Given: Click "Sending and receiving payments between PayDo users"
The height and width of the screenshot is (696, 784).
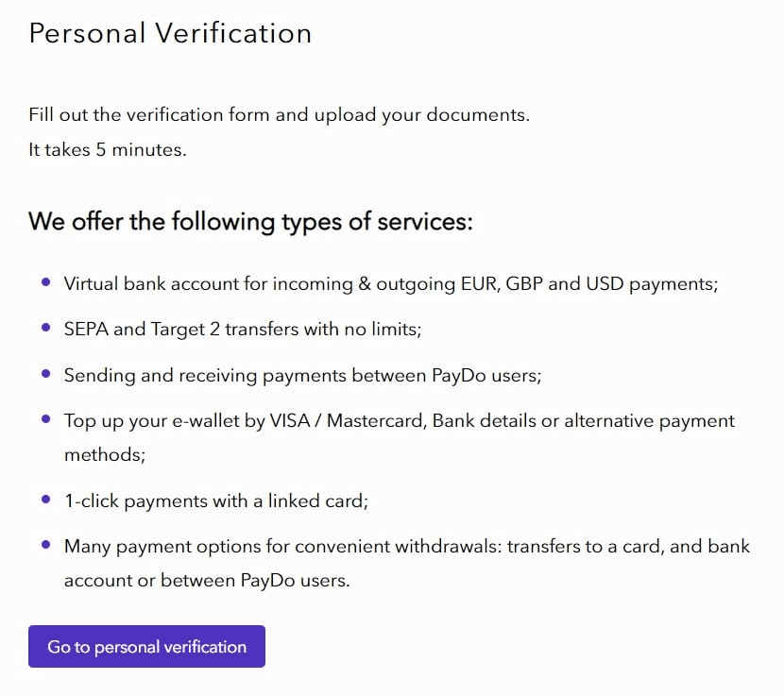Looking at the screenshot, I should [x=302, y=375].
